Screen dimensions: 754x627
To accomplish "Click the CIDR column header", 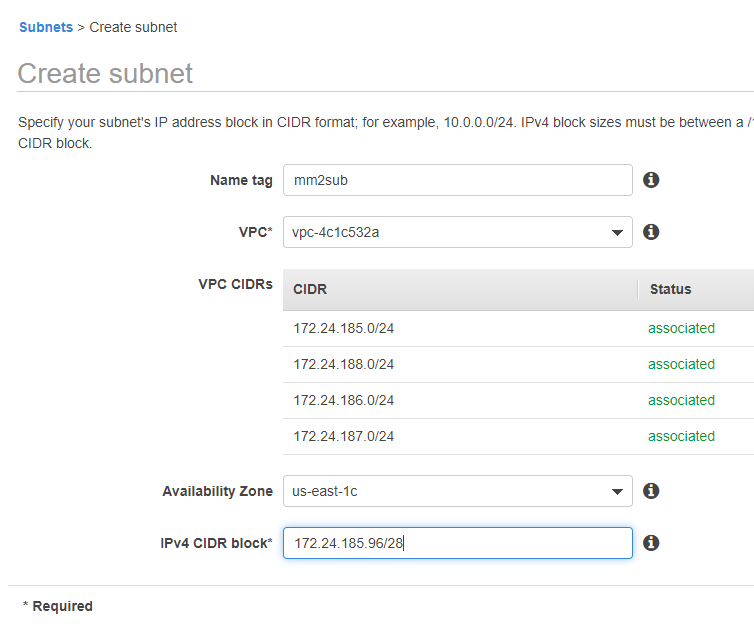I will [310, 289].
